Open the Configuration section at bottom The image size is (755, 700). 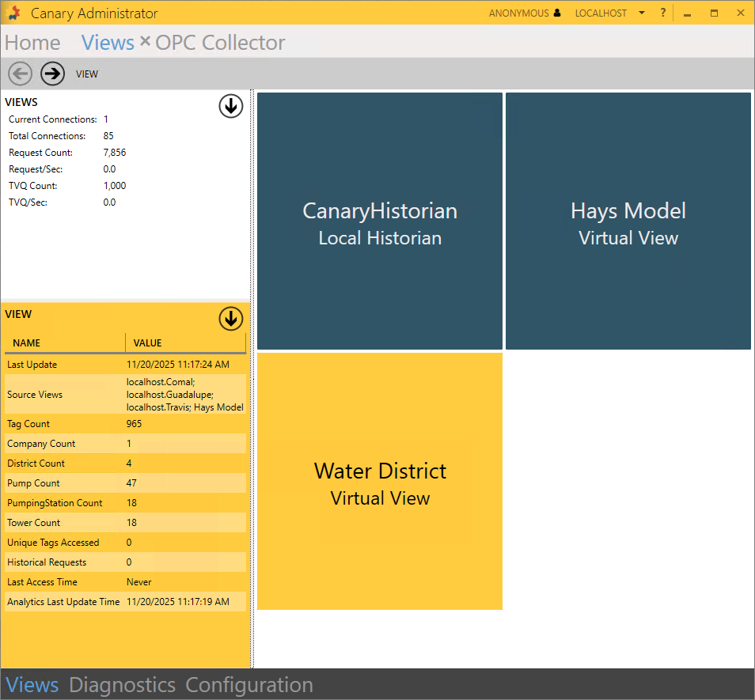point(249,685)
